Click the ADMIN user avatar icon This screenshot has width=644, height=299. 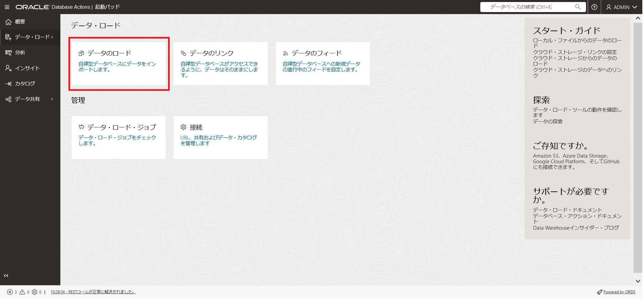click(x=609, y=7)
